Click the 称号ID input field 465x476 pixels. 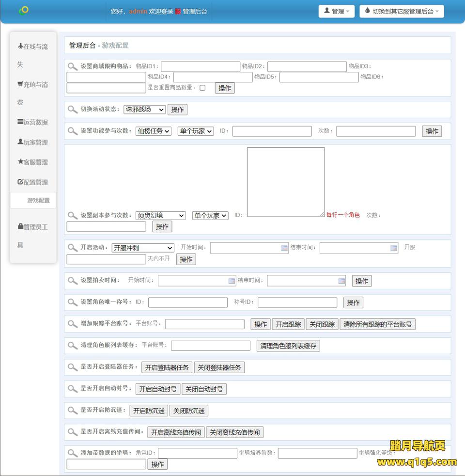(297, 302)
